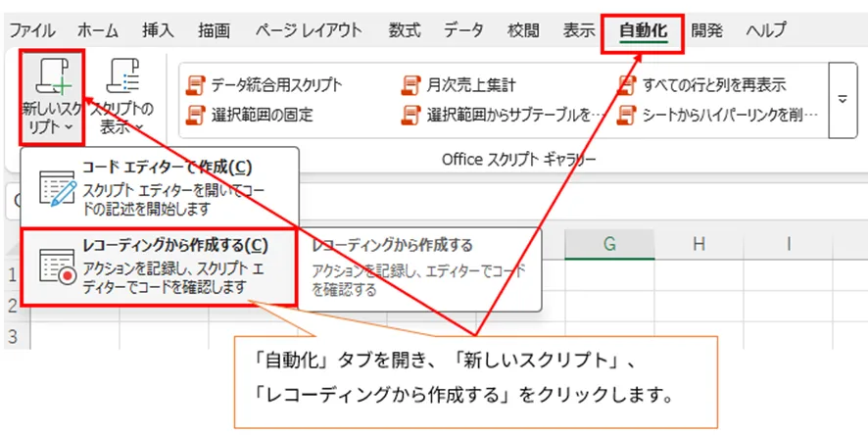868x435 pixels.
Task: Open the 挿入 ribbon tab
Action: click(x=158, y=30)
